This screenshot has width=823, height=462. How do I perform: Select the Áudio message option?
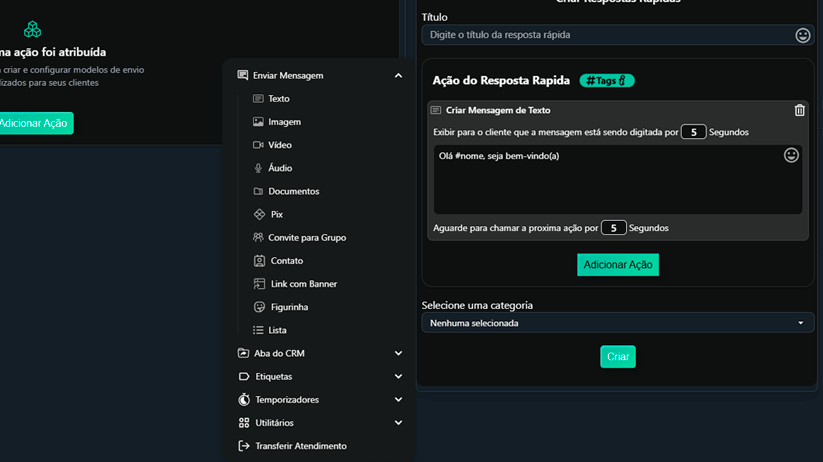(x=279, y=168)
